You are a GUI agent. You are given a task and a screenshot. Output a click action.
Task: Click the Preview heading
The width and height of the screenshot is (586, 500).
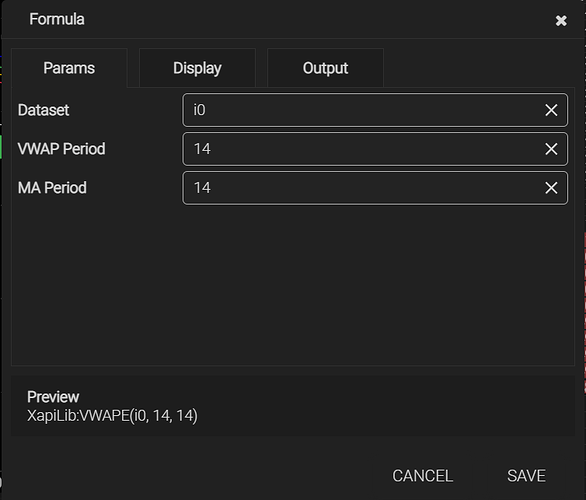53,397
